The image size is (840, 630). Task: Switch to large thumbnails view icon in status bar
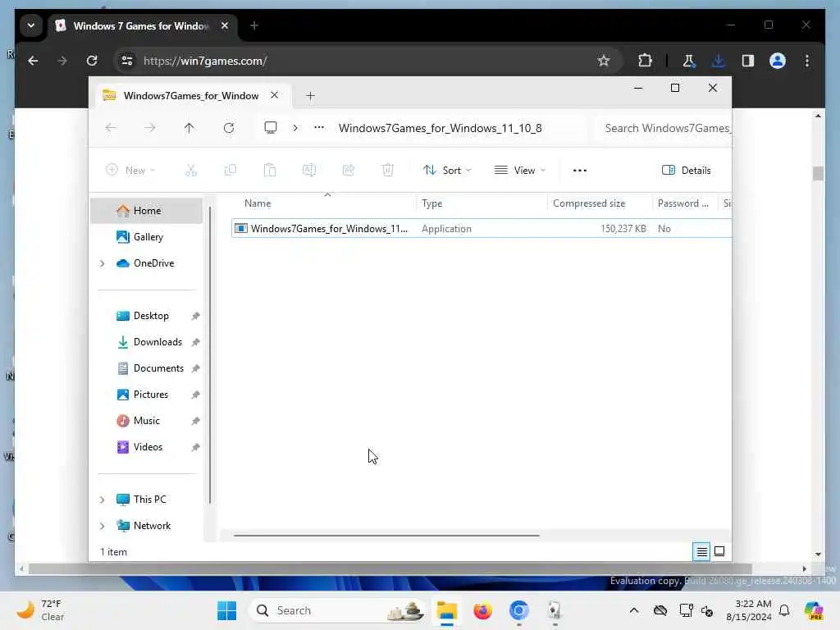719,551
